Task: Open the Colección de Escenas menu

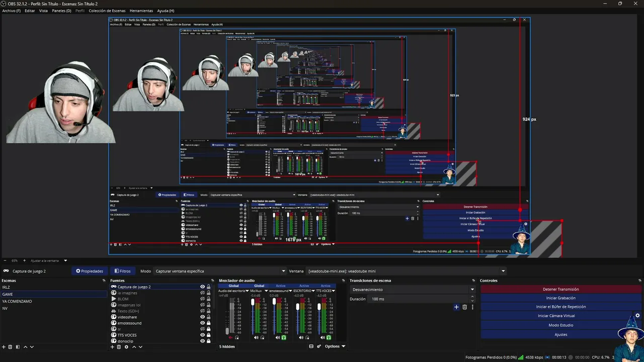Action: 107,11
